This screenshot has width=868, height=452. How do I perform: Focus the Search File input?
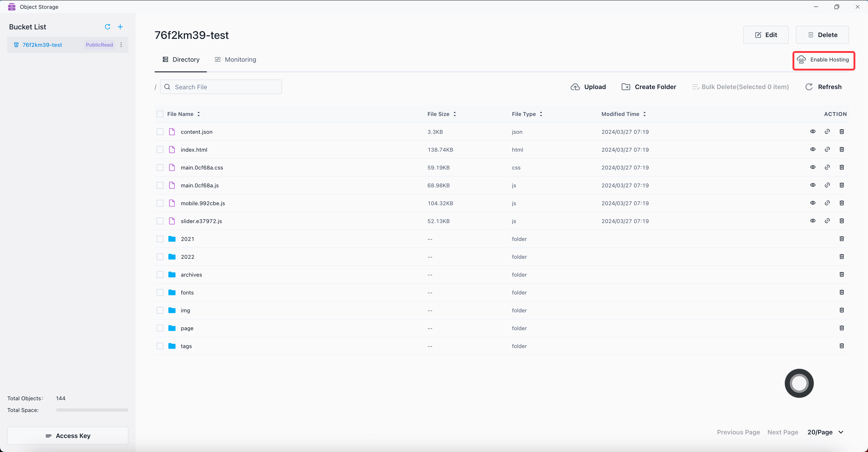coord(226,87)
